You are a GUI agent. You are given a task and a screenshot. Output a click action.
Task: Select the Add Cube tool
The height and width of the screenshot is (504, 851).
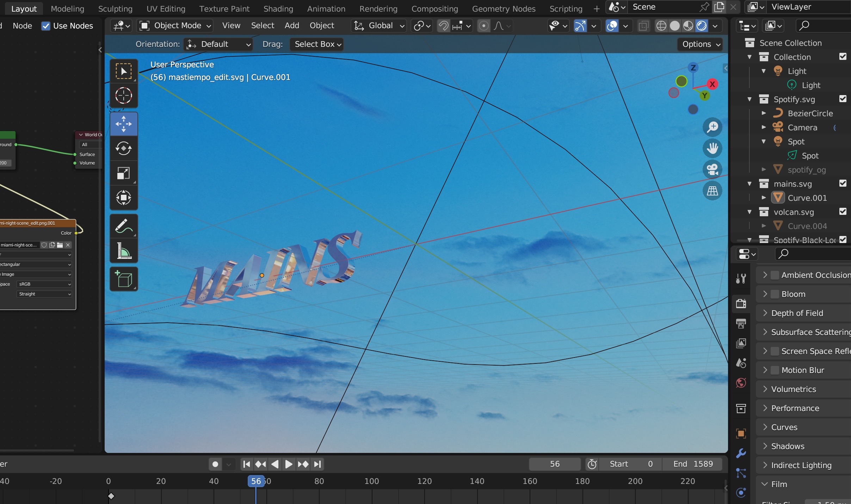(x=123, y=279)
